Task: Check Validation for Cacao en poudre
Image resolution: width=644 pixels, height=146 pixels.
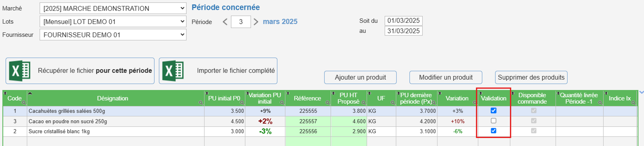Action: point(493,121)
